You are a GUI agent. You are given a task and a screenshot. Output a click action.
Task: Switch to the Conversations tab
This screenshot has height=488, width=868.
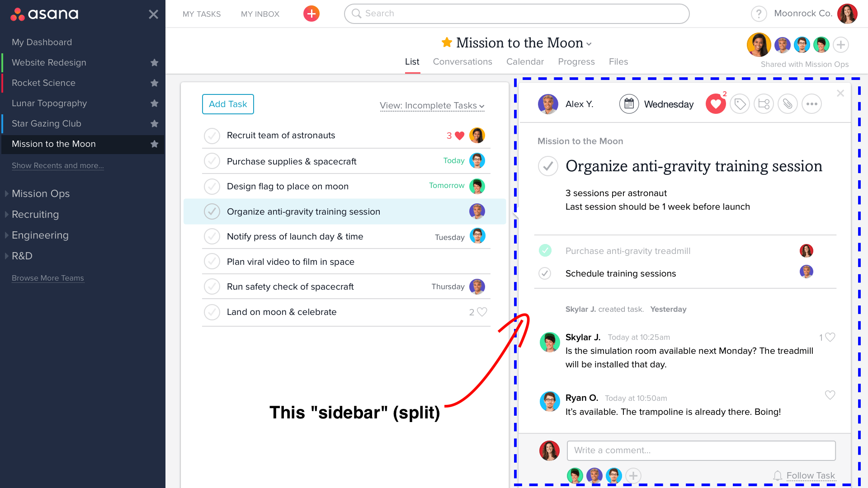pyautogui.click(x=462, y=61)
